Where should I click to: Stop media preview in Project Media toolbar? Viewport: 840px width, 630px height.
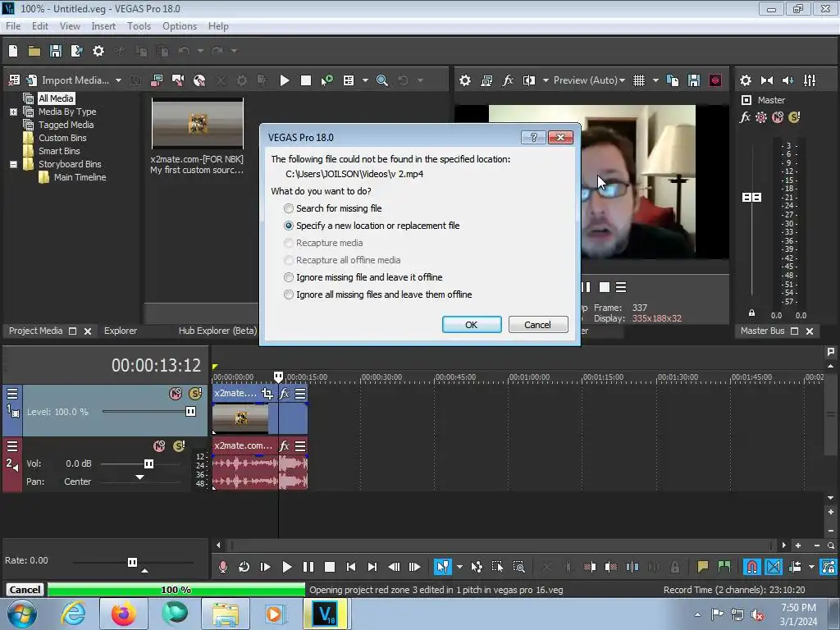point(306,80)
